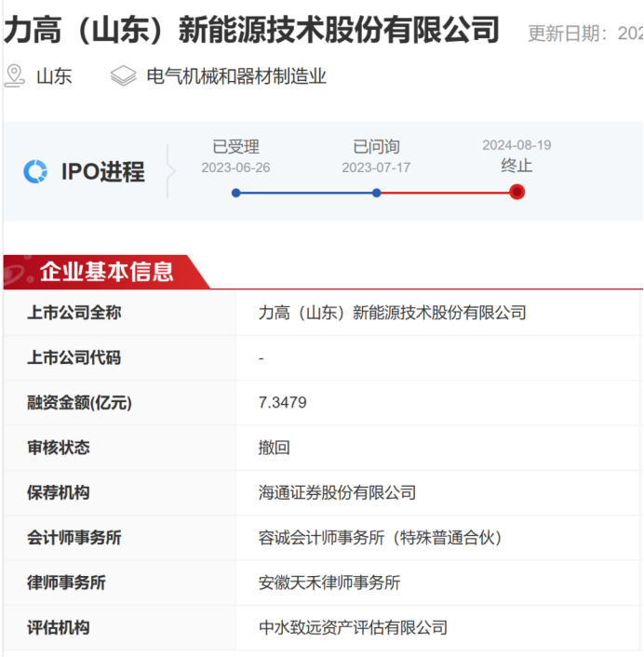Click the company title heading at top
The image size is (644, 657).
click(252, 30)
